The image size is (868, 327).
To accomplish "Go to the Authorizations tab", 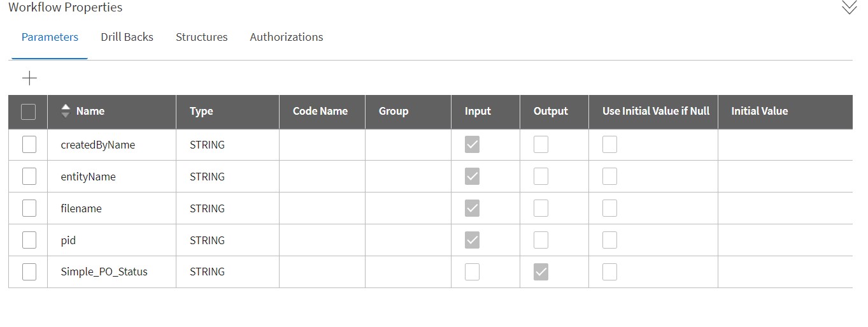I will point(286,37).
